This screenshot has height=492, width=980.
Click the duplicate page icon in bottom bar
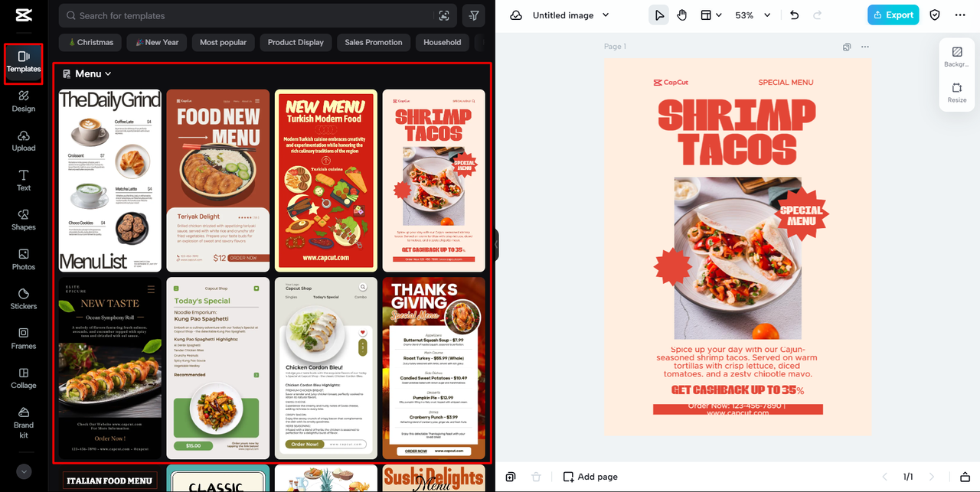coord(511,477)
